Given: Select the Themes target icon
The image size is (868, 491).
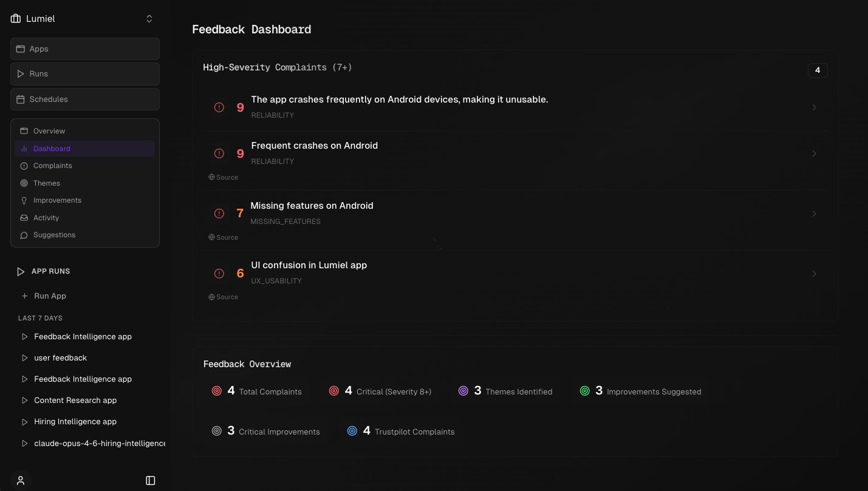Looking at the screenshot, I should point(24,183).
